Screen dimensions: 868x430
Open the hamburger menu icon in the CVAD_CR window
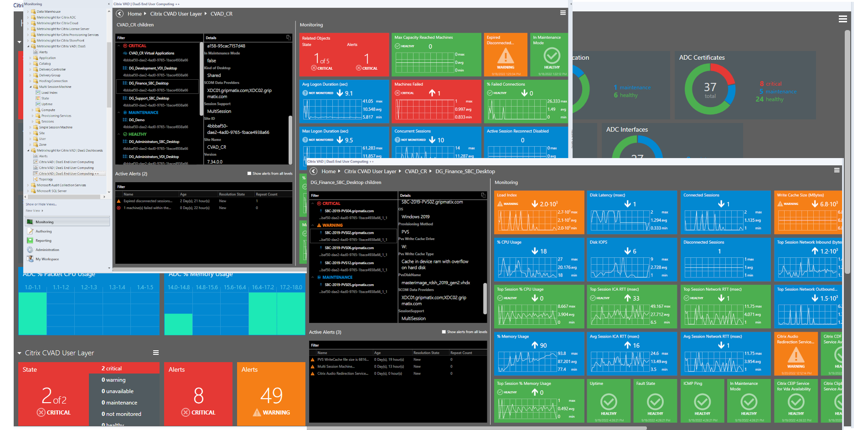tap(563, 13)
